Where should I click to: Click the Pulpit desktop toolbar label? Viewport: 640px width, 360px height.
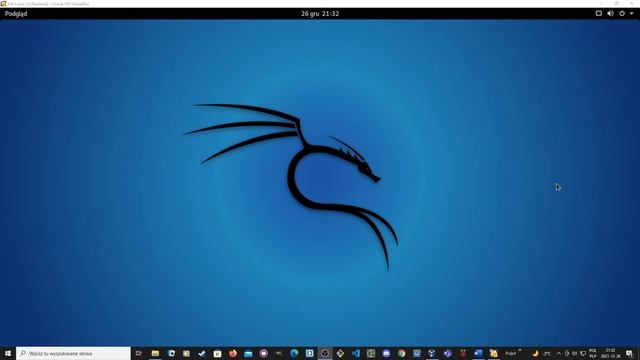511,353
